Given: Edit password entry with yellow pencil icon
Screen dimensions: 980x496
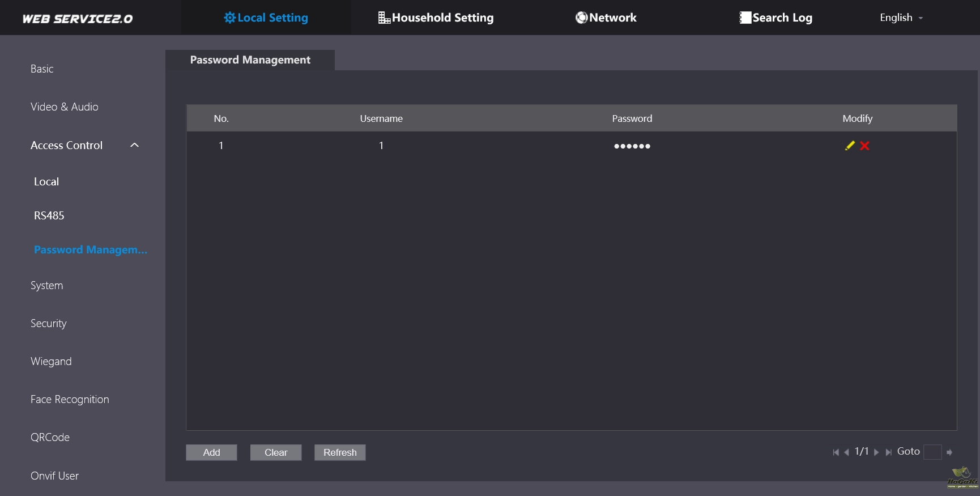Looking at the screenshot, I should click(850, 146).
